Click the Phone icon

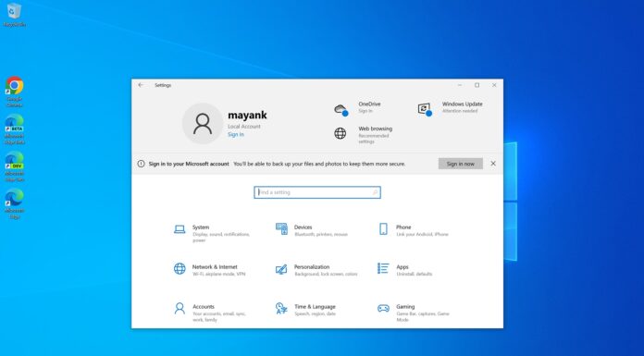(x=383, y=228)
